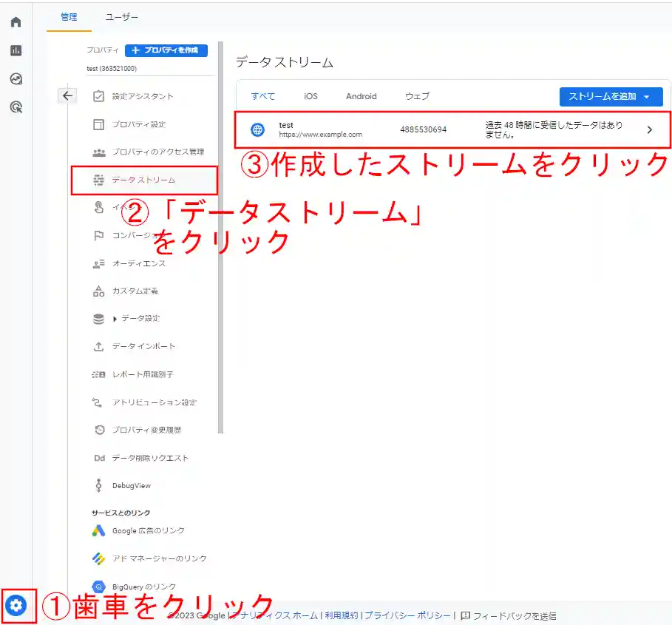Viewport: 672px width, 625px height.
Task: Open the Home icon in left rail
Action: (16, 22)
